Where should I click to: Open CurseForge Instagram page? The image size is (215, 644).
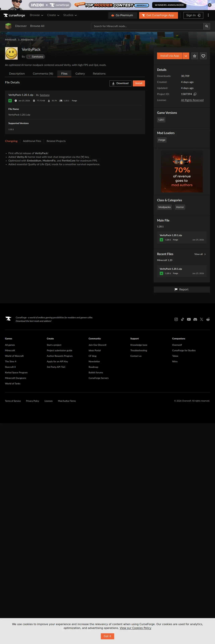[x=176, y=319]
